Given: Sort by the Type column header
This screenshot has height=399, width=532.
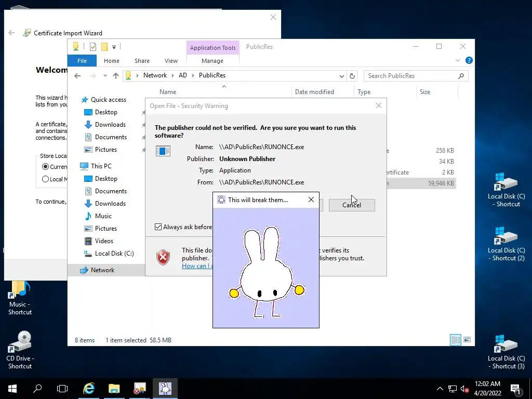Looking at the screenshot, I should pyautogui.click(x=385, y=91).
